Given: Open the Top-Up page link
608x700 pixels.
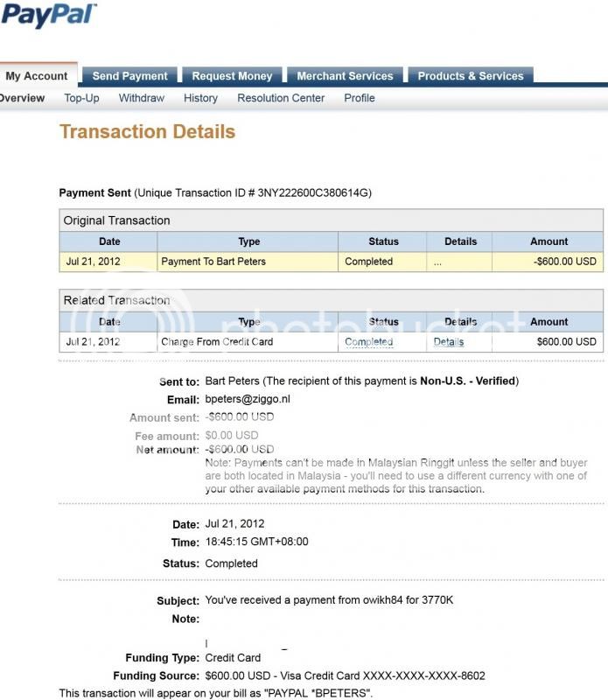Looking at the screenshot, I should [x=81, y=98].
